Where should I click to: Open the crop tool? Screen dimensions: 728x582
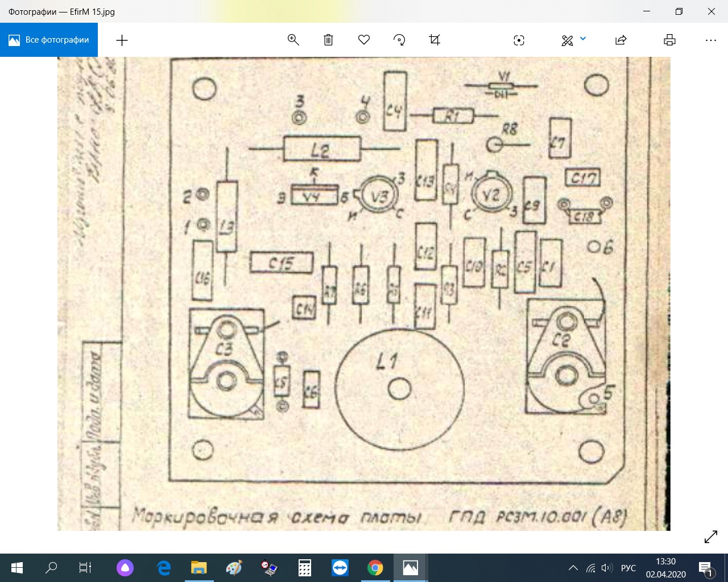[435, 40]
